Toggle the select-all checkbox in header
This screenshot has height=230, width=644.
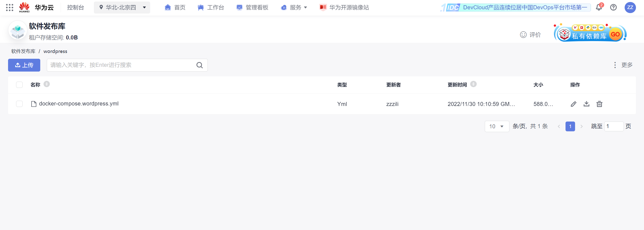point(19,85)
